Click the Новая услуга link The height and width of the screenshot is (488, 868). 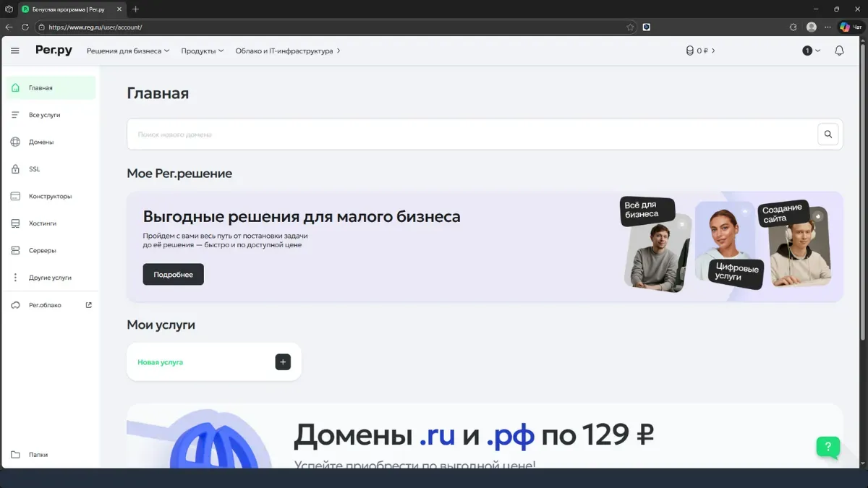coord(160,361)
